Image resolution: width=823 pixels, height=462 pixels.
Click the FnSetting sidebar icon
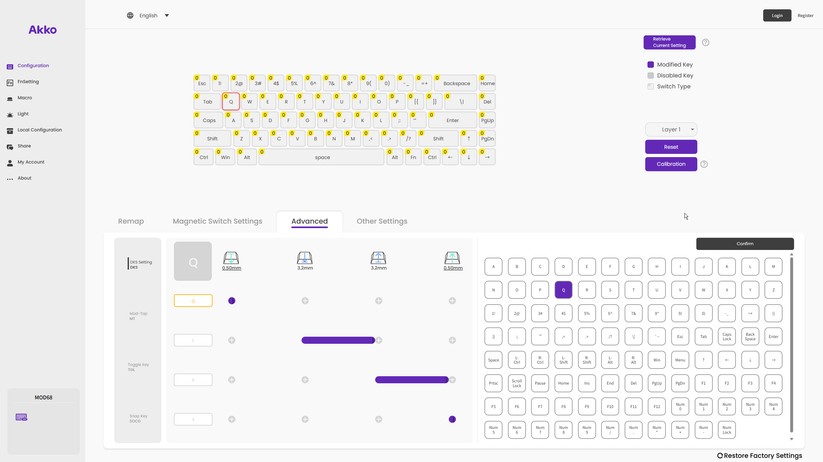(x=10, y=82)
